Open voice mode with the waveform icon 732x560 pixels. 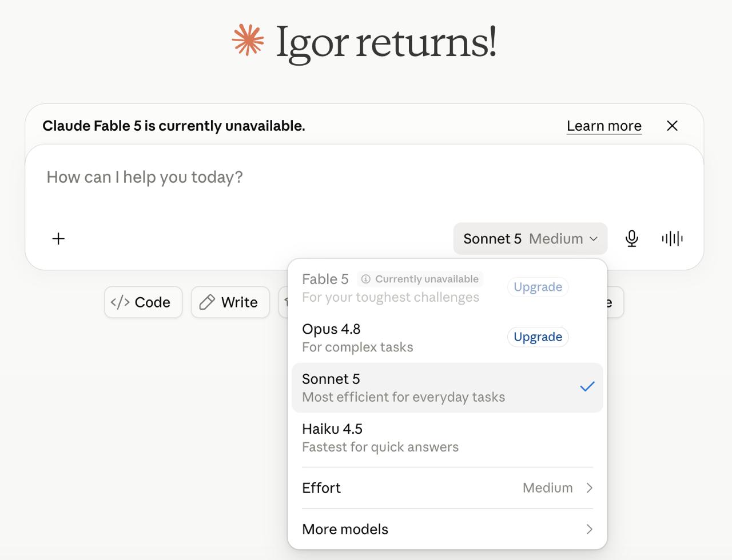click(x=672, y=238)
